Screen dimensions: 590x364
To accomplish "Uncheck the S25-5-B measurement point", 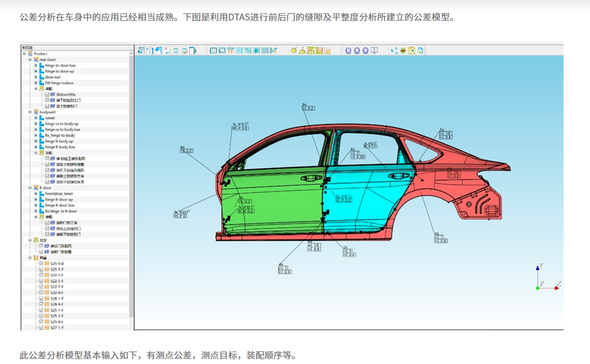I will (41, 263).
